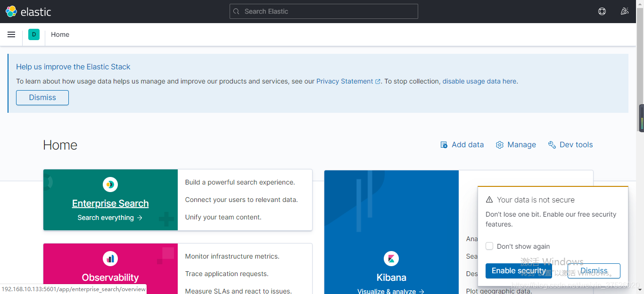Viewport: 644px width, 294px height.
Task: Click disable usage data here link
Action: tap(479, 81)
